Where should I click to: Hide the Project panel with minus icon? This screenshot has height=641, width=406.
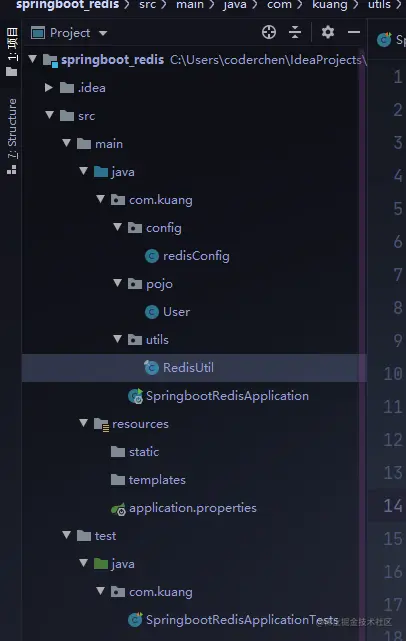tap(354, 32)
